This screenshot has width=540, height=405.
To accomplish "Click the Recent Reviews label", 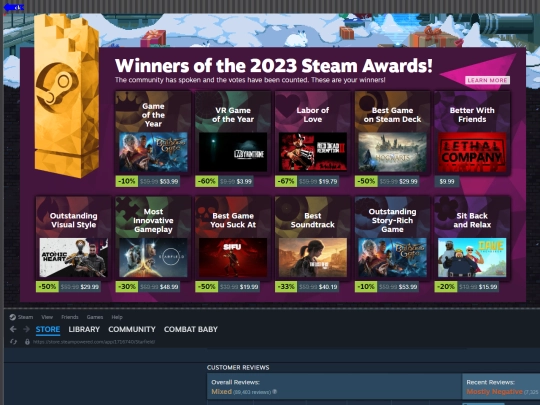I will [x=490, y=382].
